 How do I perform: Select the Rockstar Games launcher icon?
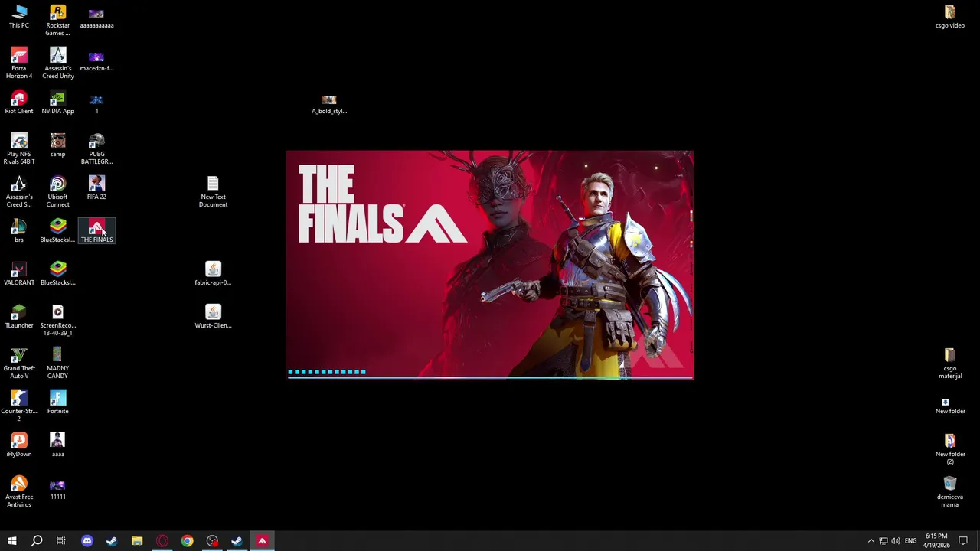point(57,20)
